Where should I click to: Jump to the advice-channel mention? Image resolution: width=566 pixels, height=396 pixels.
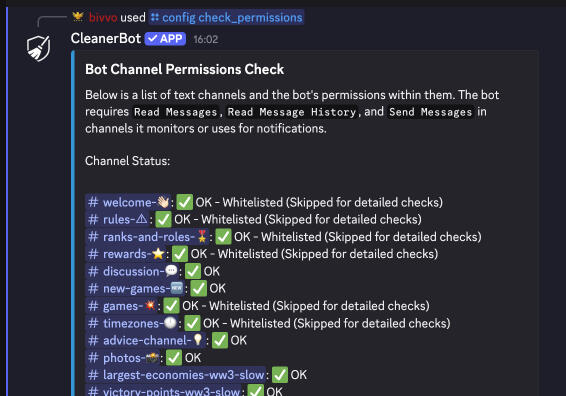(145, 340)
